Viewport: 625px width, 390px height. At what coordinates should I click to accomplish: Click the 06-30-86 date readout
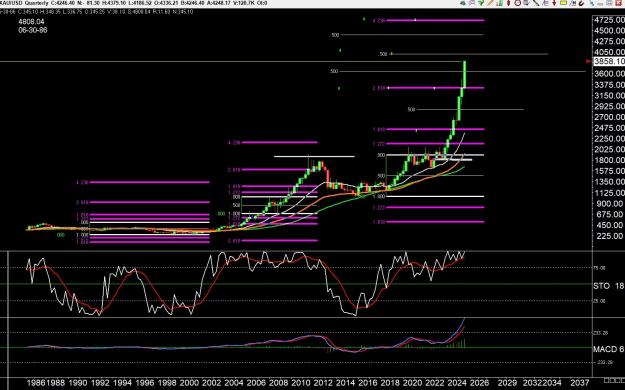point(33,30)
